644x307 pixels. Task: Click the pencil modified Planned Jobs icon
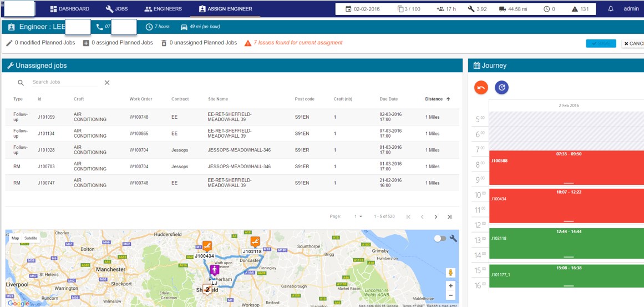click(x=9, y=43)
